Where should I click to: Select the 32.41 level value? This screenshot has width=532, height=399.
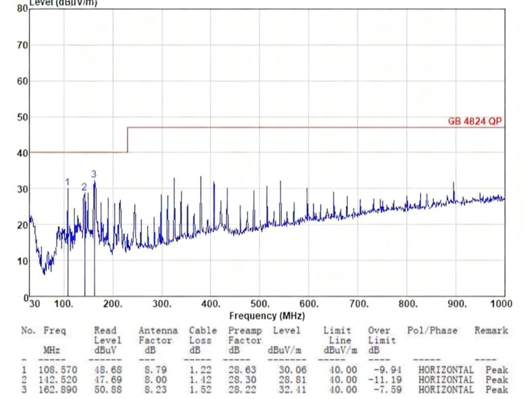(x=293, y=390)
